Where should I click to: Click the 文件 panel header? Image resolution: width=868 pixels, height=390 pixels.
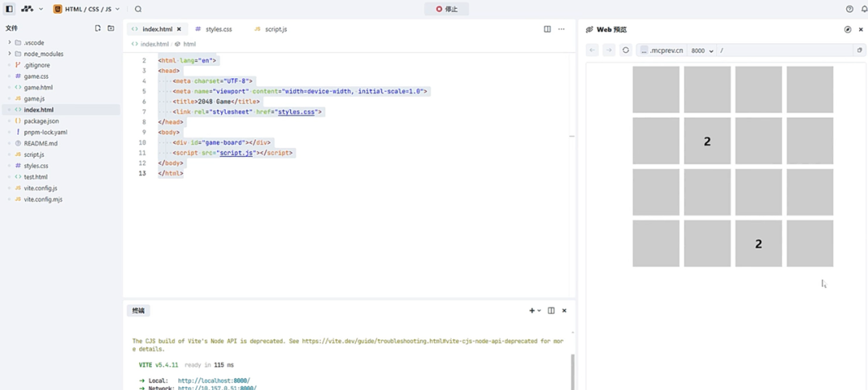pyautogui.click(x=11, y=28)
